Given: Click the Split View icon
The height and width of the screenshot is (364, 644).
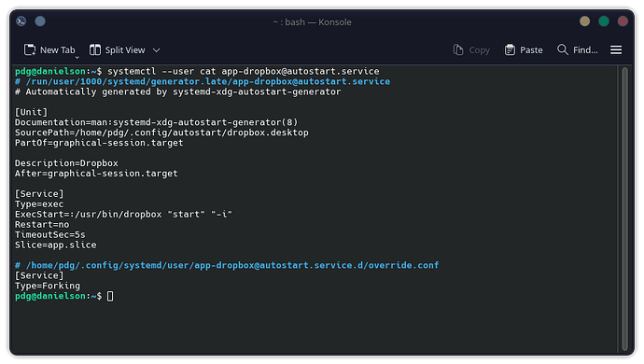Looking at the screenshot, I should tap(95, 50).
